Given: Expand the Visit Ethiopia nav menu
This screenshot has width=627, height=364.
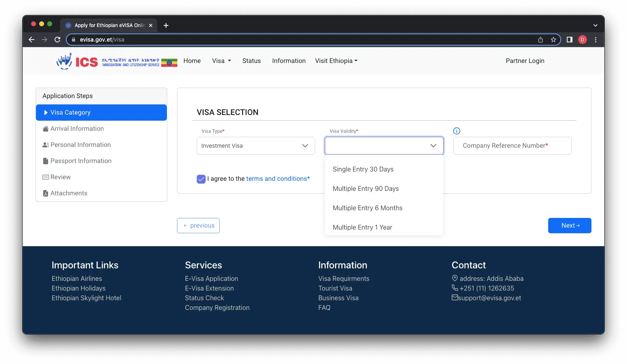Looking at the screenshot, I should point(336,61).
